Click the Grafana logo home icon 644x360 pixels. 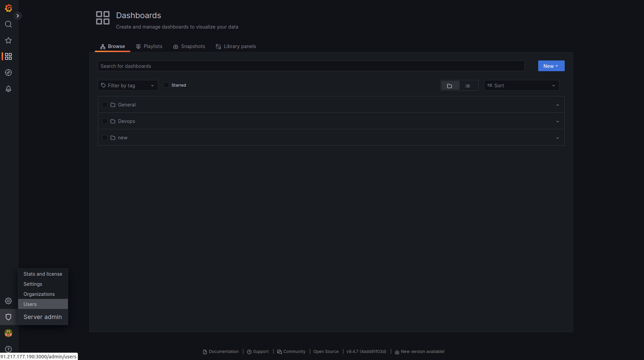[x=8, y=8]
